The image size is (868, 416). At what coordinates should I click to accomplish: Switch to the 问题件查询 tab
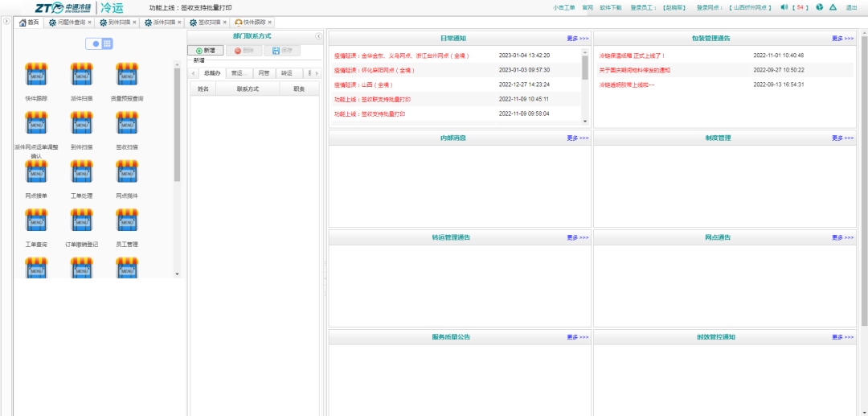[x=68, y=23]
